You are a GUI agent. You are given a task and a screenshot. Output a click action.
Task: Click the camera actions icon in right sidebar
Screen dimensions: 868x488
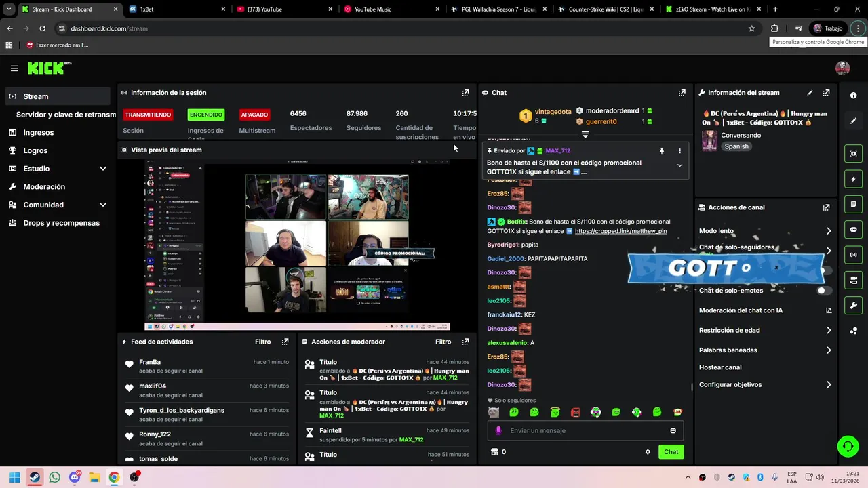(x=853, y=280)
